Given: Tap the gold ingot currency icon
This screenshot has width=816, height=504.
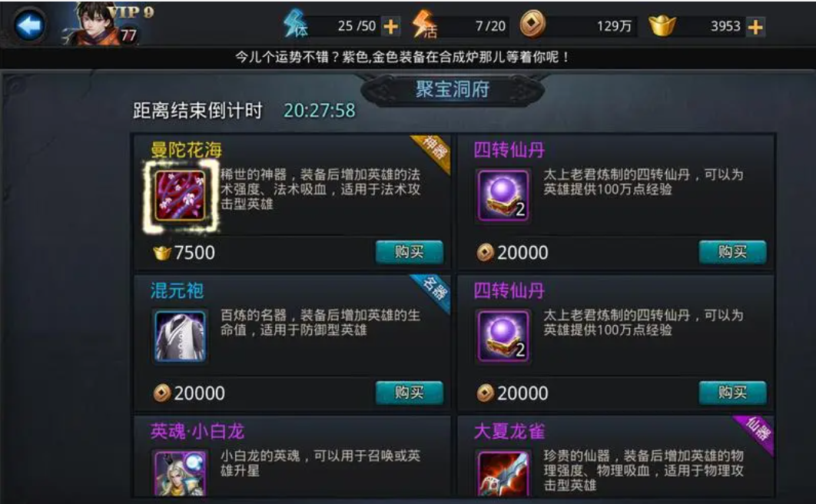Looking at the screenshot, I should click(662, 25).
